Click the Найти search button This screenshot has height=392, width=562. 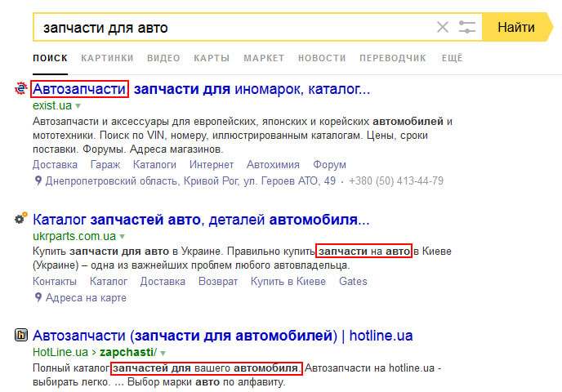point(518,27)
